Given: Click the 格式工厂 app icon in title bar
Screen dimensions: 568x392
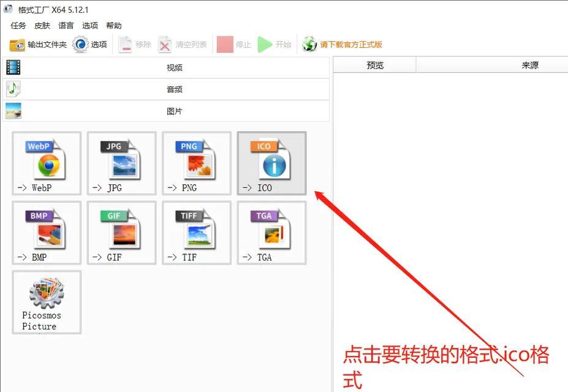Looking at the screenshot, I should click(x=8, y=9).
